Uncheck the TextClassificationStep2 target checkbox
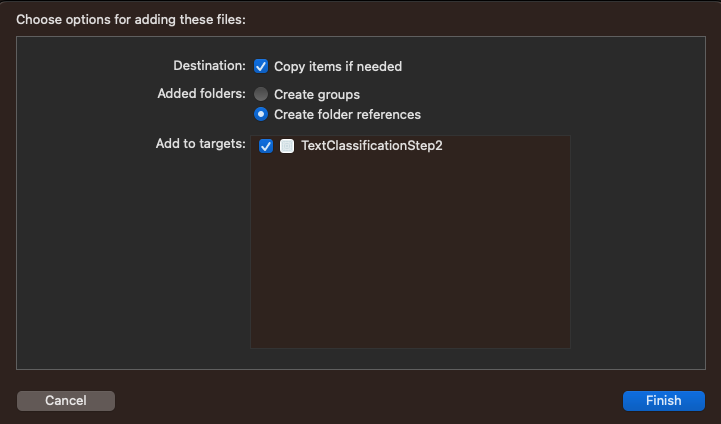721x424 pixels. point(266,146)
